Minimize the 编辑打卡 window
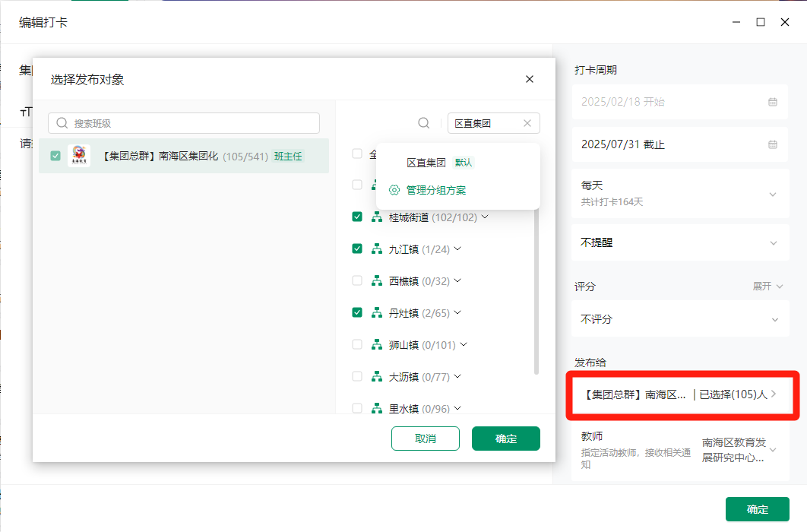The height and width of the screenshot is (532, 807). click(736, 22)
